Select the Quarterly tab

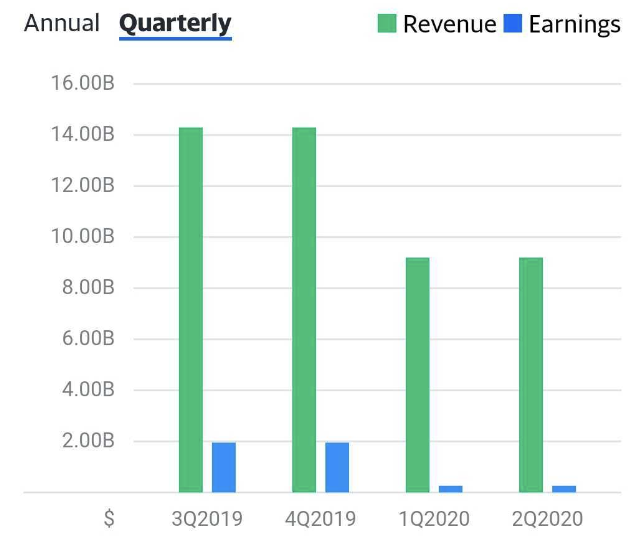tap(175, 23)
